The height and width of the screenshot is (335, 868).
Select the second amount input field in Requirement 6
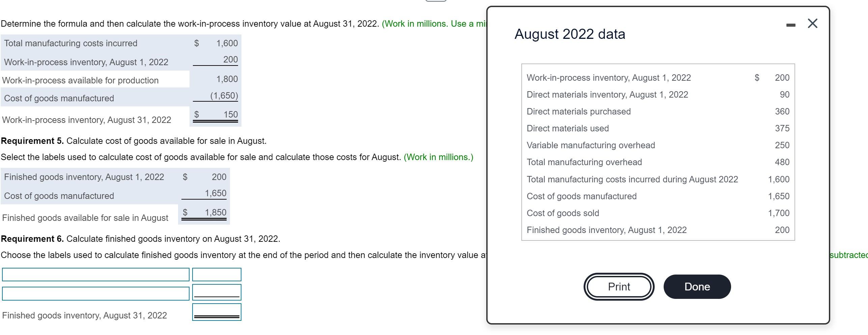point(217,292)
